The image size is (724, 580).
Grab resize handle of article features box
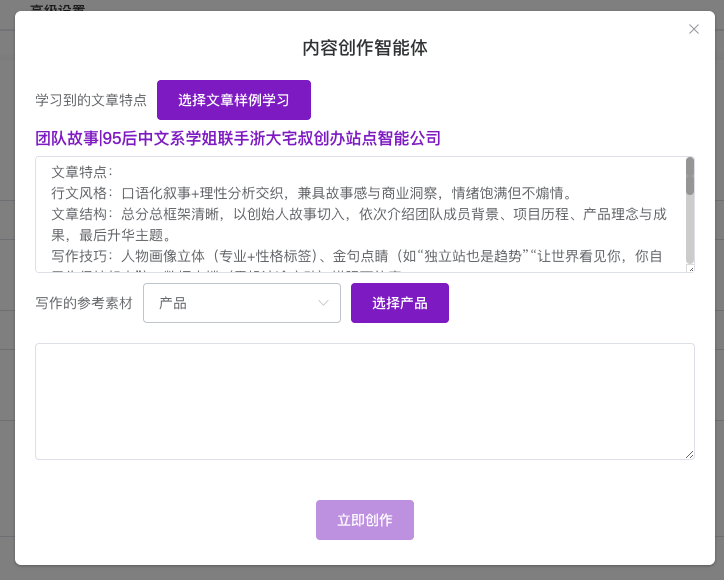[x=690, y=267]
